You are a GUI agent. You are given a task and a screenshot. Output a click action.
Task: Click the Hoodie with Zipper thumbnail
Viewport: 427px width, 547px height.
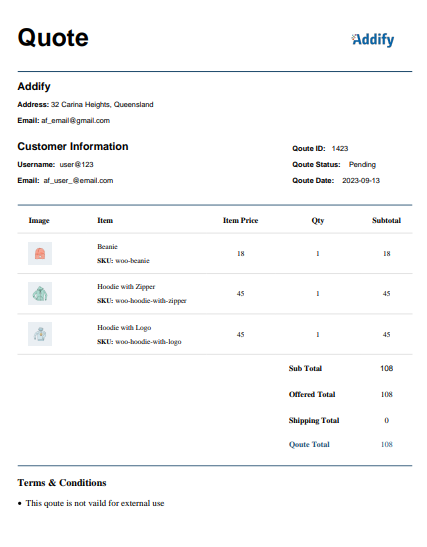40,293
